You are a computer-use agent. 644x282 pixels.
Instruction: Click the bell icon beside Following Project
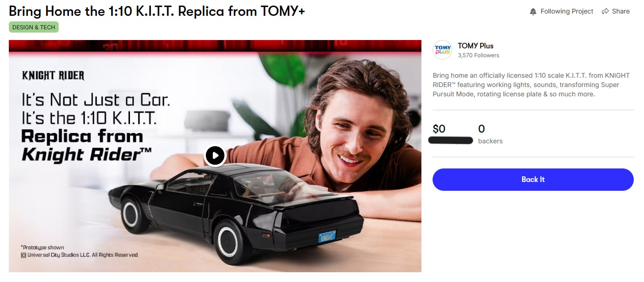click(x=533, y=12)
